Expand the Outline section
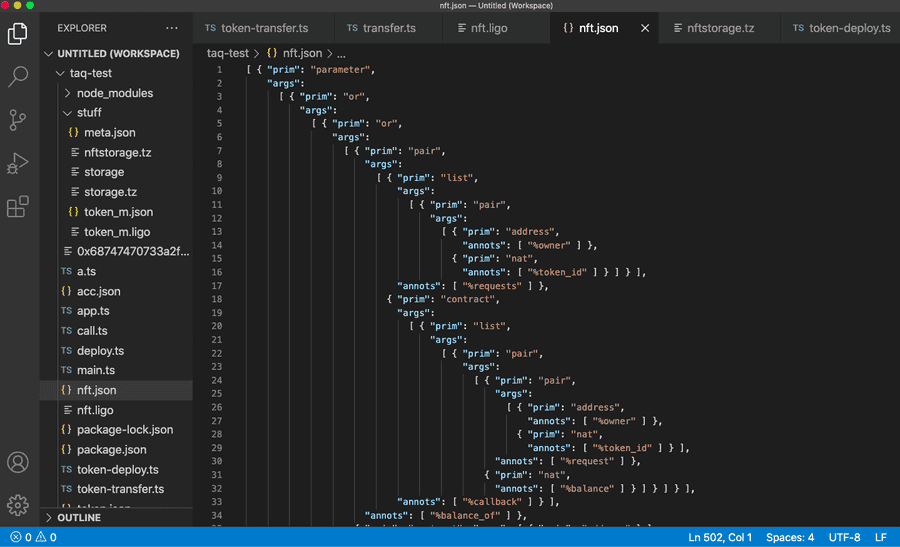The height and width of the screenshot is (547, 900). click(78, 518)
